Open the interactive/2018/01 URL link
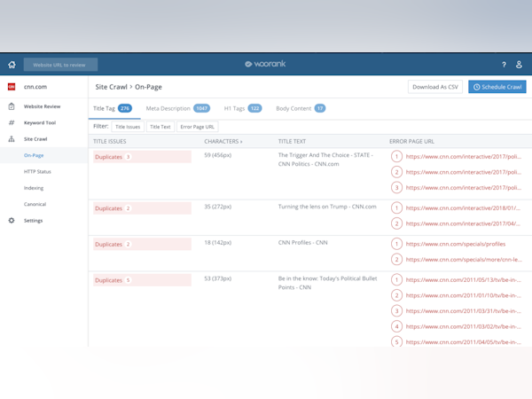 pyautogui.click(x=463, y=208)
